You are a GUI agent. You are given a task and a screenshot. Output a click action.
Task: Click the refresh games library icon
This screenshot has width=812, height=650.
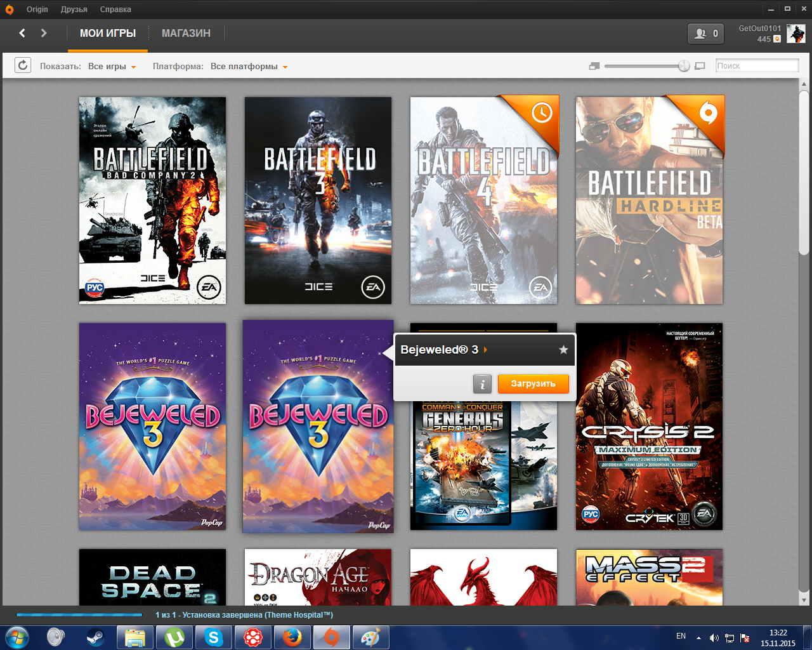23,65
